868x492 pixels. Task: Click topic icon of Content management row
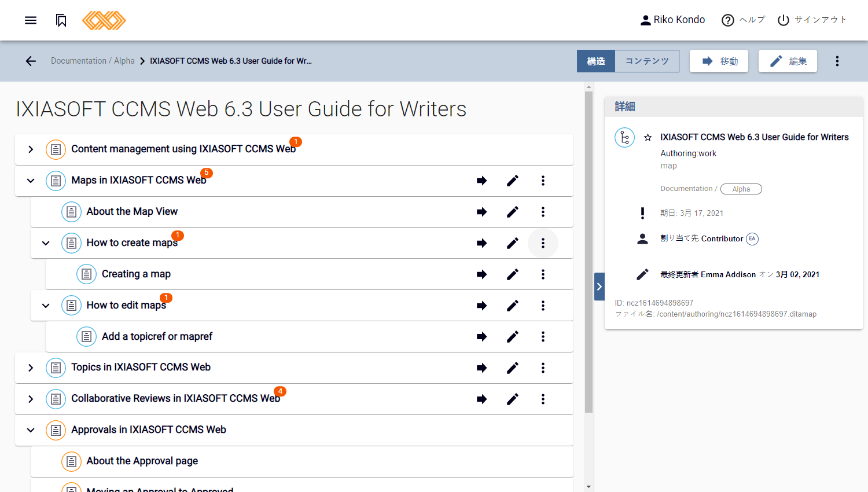coord(56,150)
